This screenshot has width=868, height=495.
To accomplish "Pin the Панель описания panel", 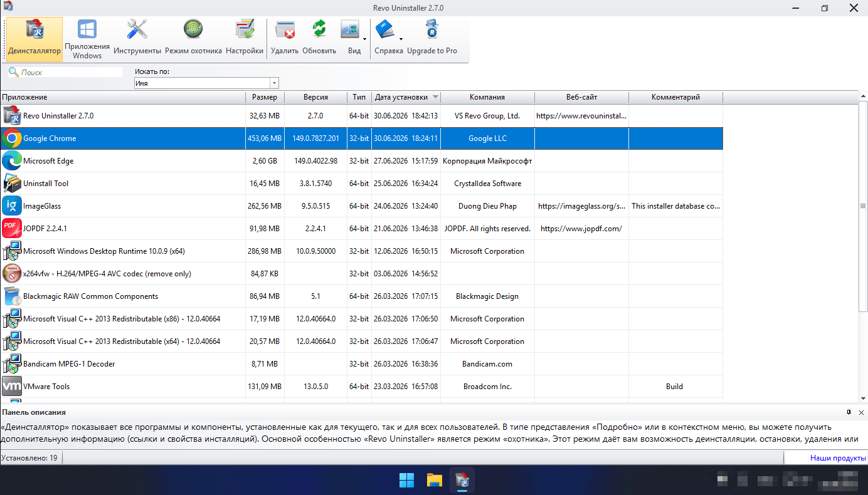I will [849, 412].
